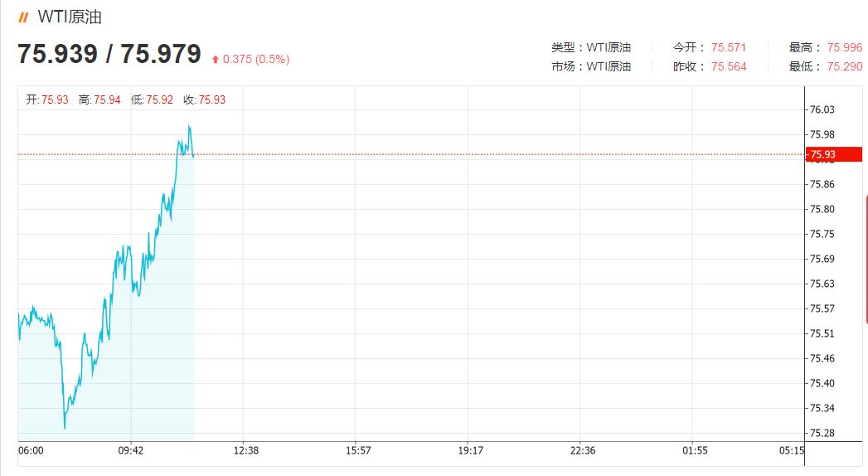Click the WTI原油 title heading
The image size is (868, 476).
tap(70, 17)
